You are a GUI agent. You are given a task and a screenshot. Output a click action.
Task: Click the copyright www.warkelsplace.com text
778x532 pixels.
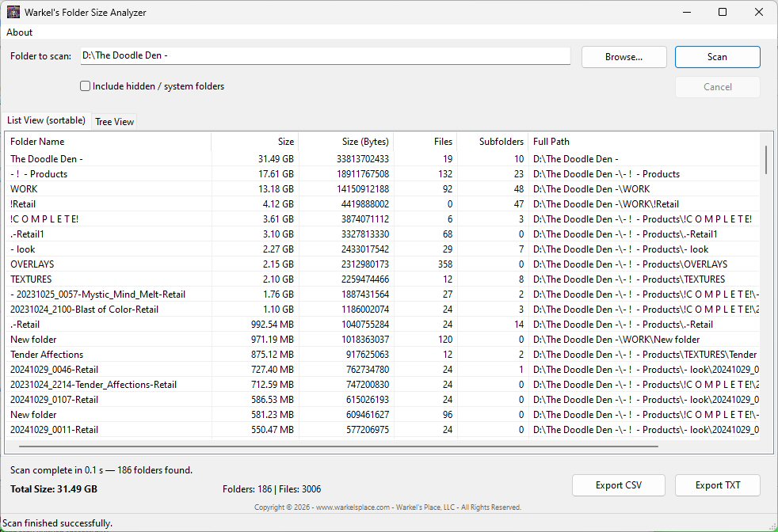pos(387,507)
